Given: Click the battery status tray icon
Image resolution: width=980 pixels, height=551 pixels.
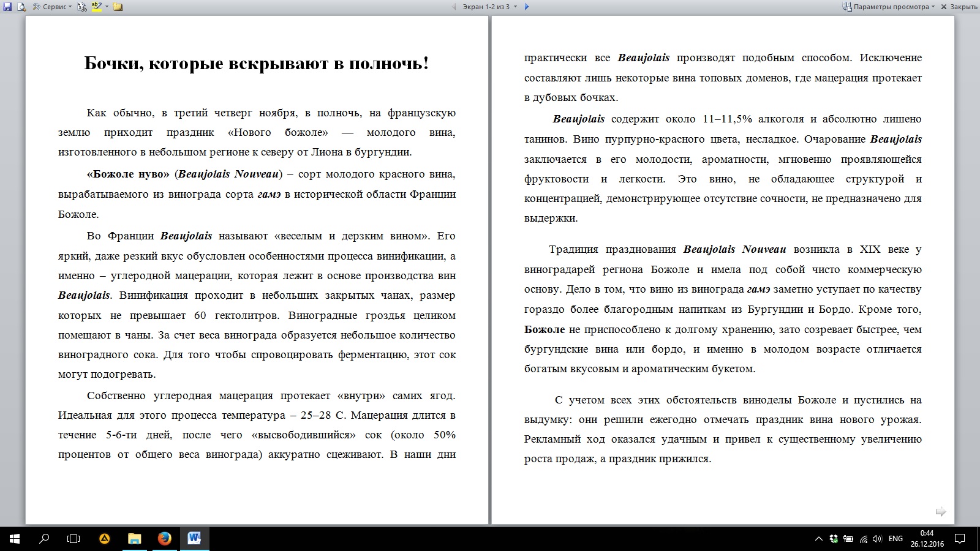Looking at the screenshot, I should 848,539.
